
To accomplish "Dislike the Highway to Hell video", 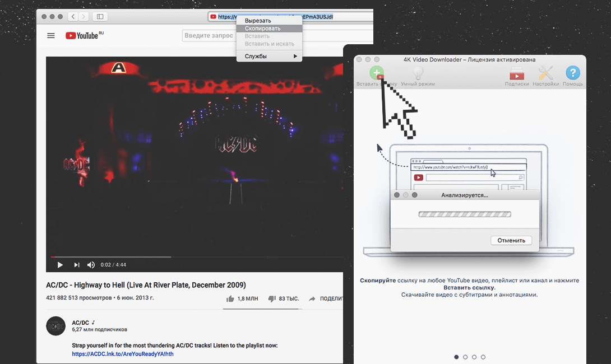I will [272, 298].
